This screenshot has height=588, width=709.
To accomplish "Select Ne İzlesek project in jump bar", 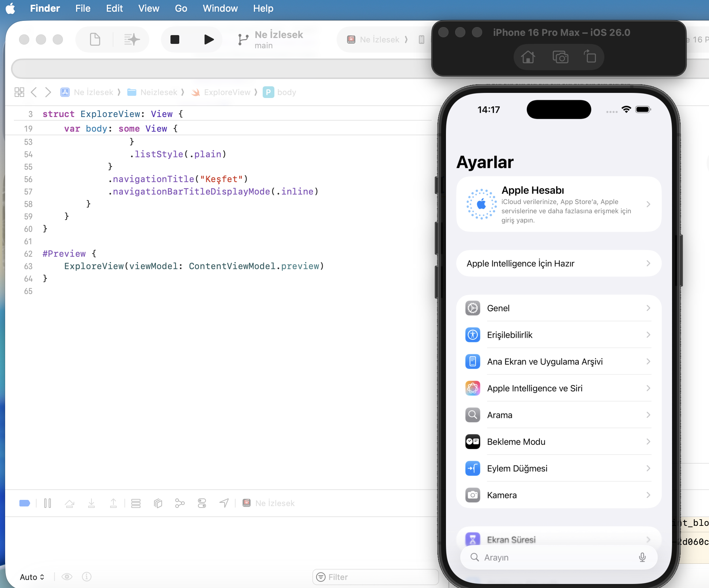I will pyautogui.click(x=87, y=92).
